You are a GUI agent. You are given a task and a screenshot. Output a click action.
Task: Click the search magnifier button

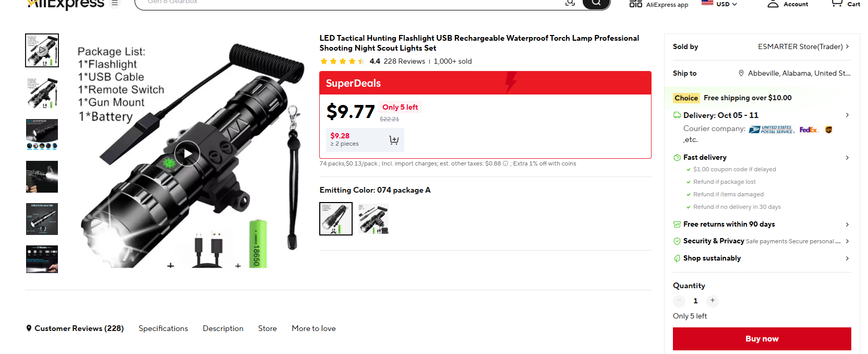click(596, 3)
